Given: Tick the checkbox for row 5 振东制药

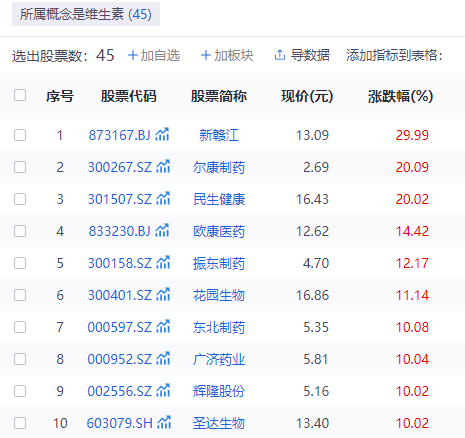Looking at the screenshot, I should [20, 263].
